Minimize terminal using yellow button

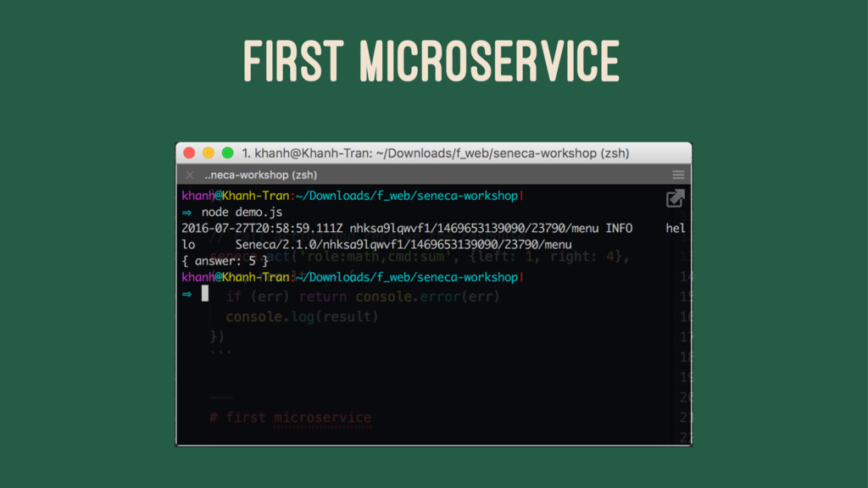click(x=209, y=153)
